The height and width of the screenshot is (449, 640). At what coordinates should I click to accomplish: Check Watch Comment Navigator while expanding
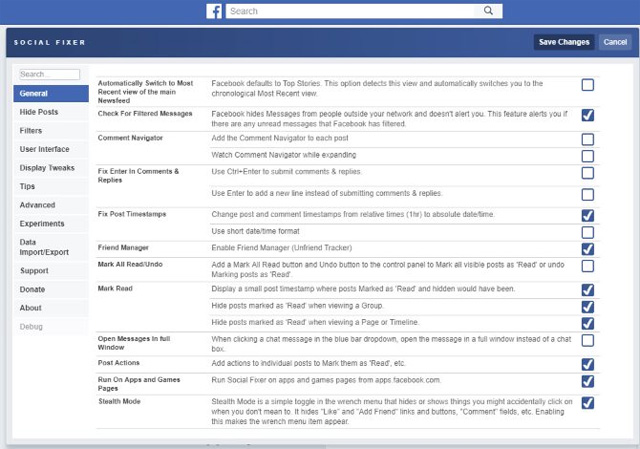pyautogui.click(x=587, y=156)
